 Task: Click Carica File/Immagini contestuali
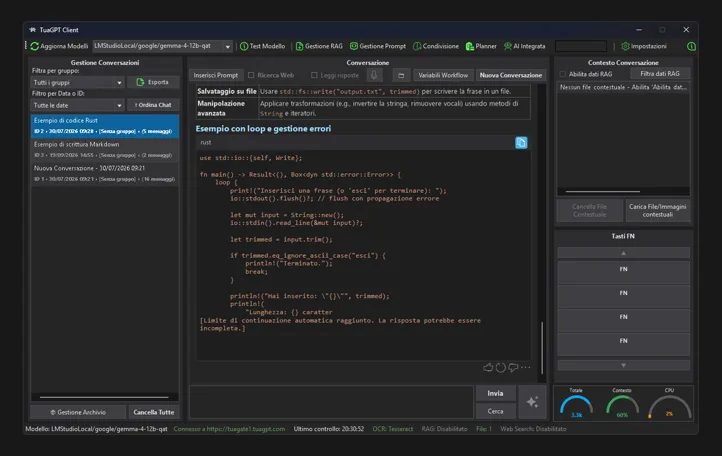pyautogui.click(x=658, y=210)
